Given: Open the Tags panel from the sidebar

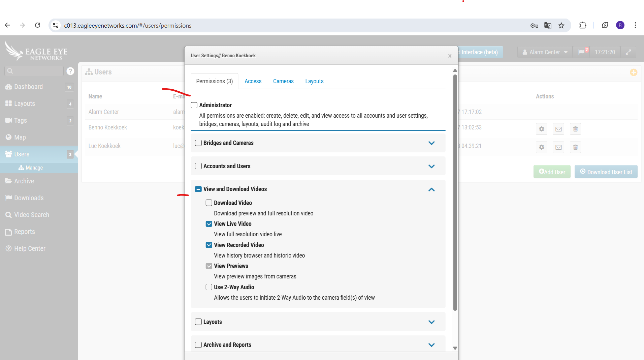Looking at the screenshot, I should pos(20,120).
